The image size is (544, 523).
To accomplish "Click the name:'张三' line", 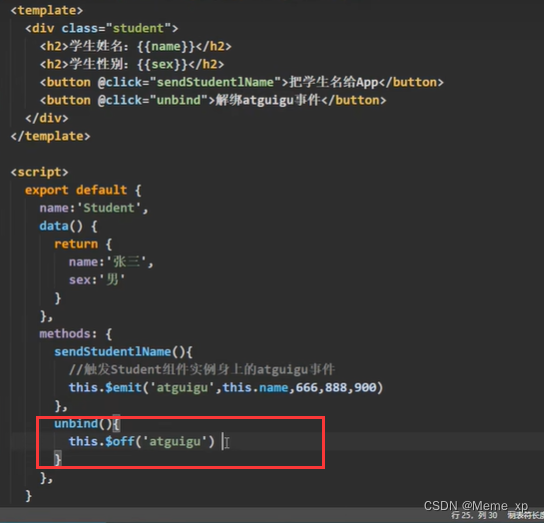I will (111, 262).
